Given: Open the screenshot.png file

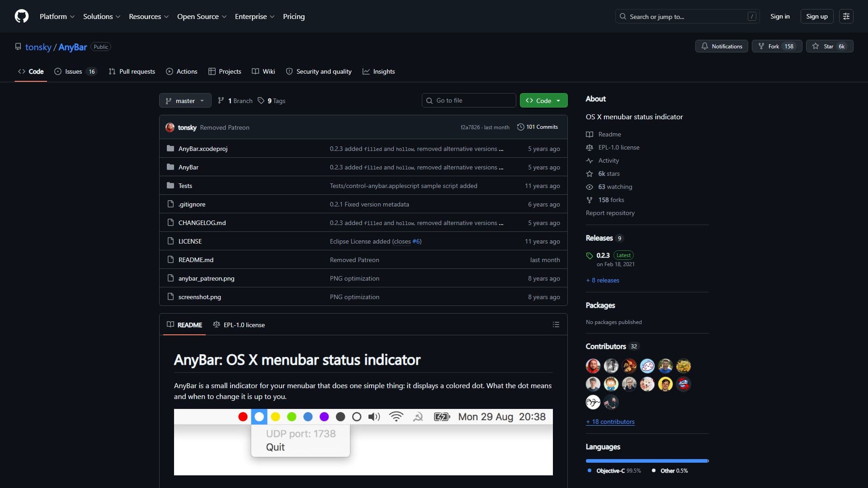Looking at the screenshot, I should 199,297.
